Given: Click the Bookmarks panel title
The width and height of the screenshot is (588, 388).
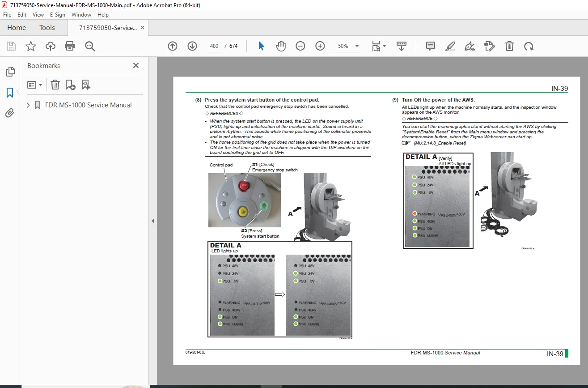Looking at the screenshot, I should pyautogui.click(x=43, y=65).
